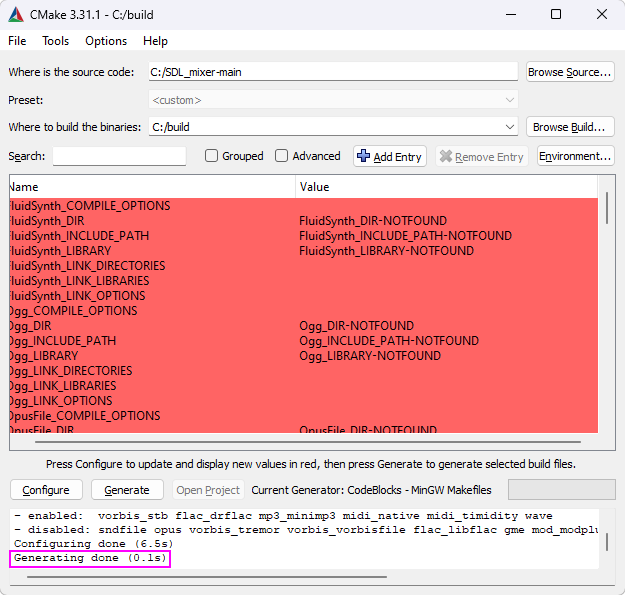The width and height of the screenshot is (625, 595).
Task: Maximize the CMake window
Action: (556, 15)
